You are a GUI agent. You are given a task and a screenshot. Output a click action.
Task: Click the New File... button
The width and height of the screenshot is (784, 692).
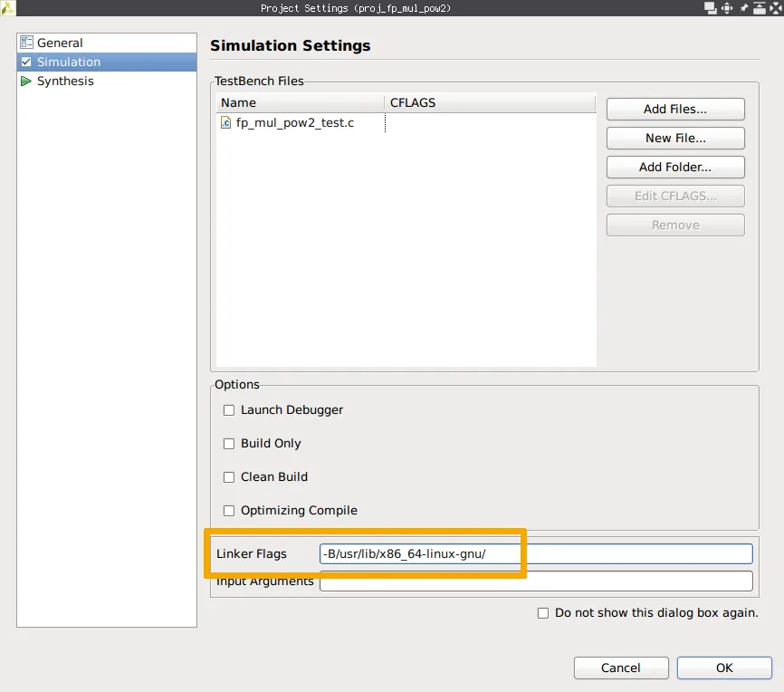(x=675, y=138)
